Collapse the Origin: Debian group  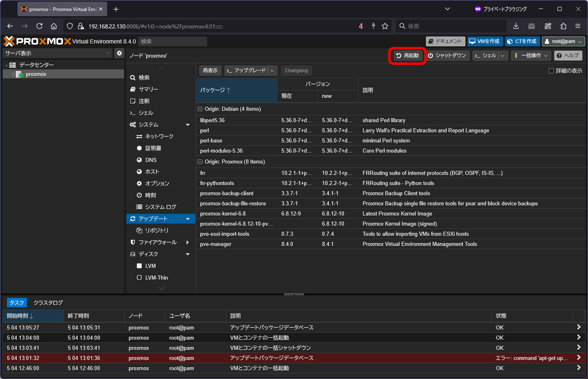pos(200,109)
